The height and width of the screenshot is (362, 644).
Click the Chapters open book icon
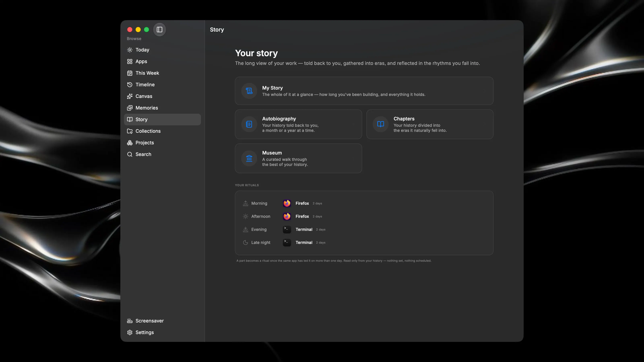click(x=381, y=124)
